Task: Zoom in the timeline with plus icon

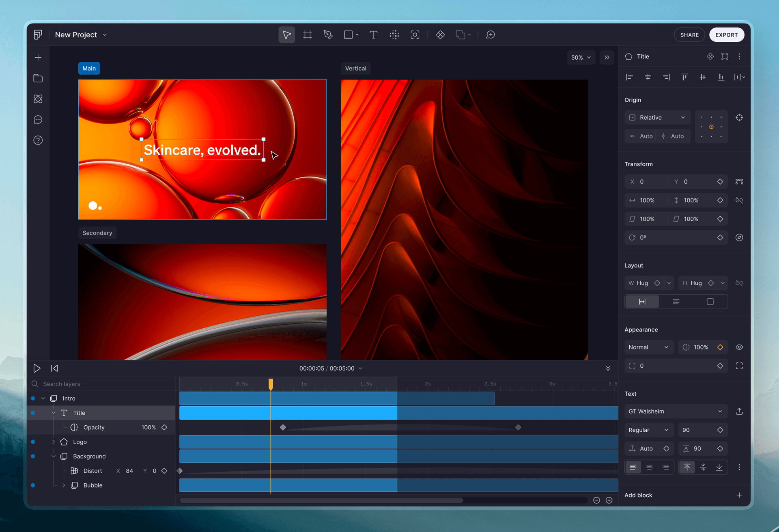Action: [x=609, y=500]
